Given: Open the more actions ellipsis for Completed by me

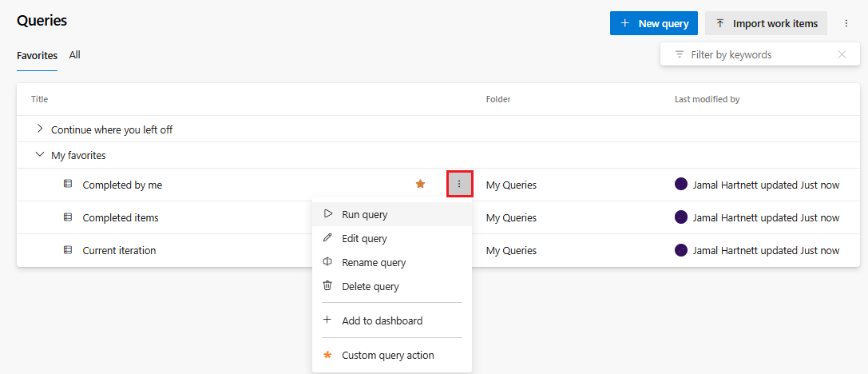Looking at the screenshot, I should point(459,185).
